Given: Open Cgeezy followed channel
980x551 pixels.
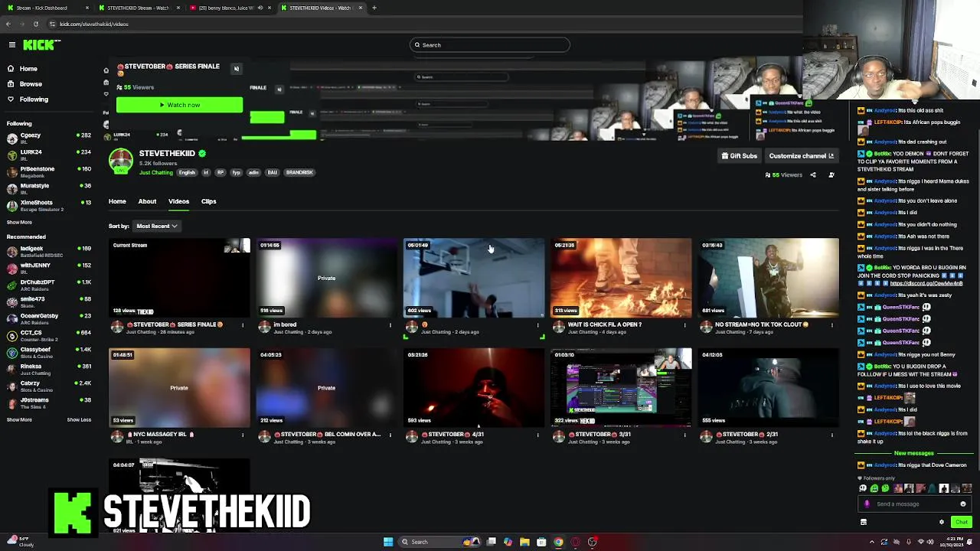Looking at the screenshot, I should tap(49, 139).
